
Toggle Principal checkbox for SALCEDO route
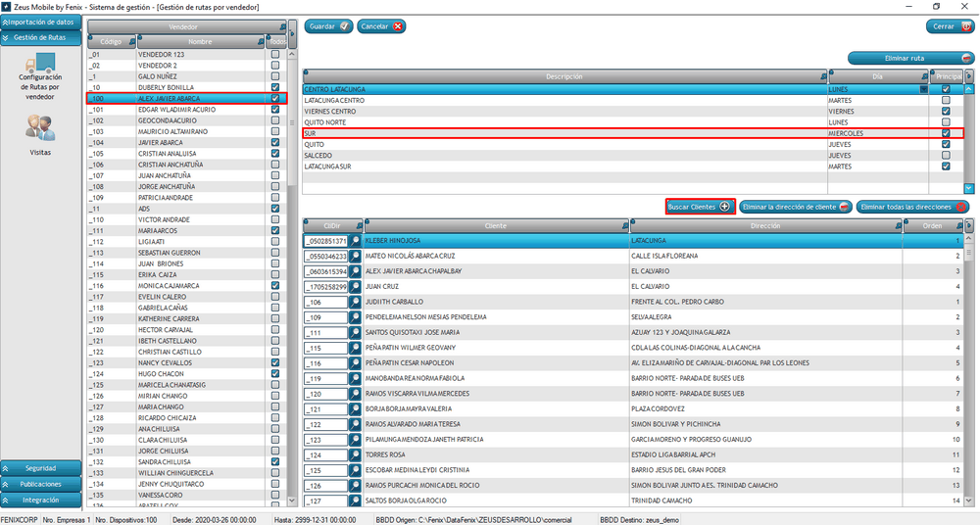click(x=946, y=155)
